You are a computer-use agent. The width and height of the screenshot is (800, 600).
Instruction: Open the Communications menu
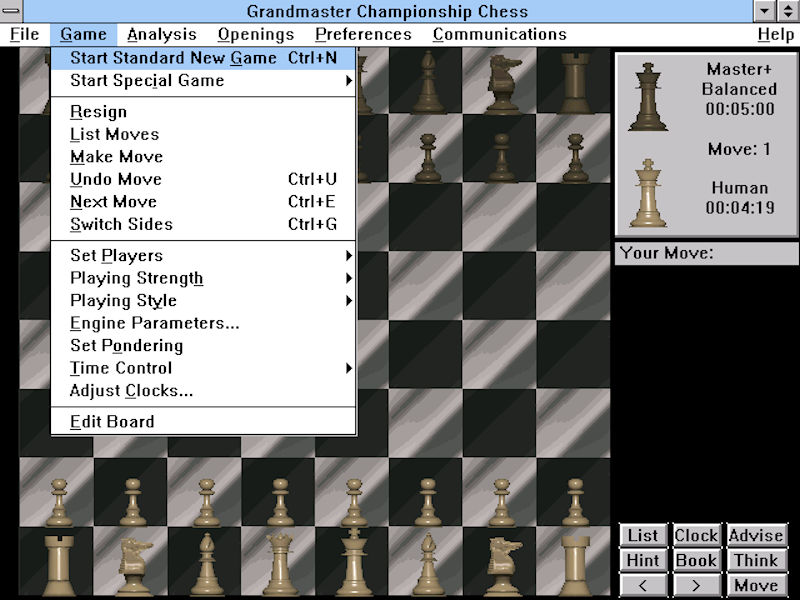(x=499, y=34)
